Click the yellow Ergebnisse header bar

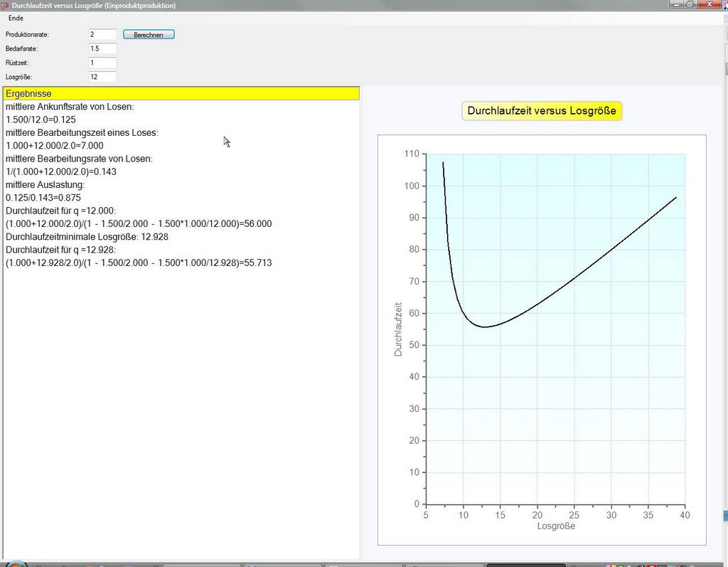(x=181, y=93)
